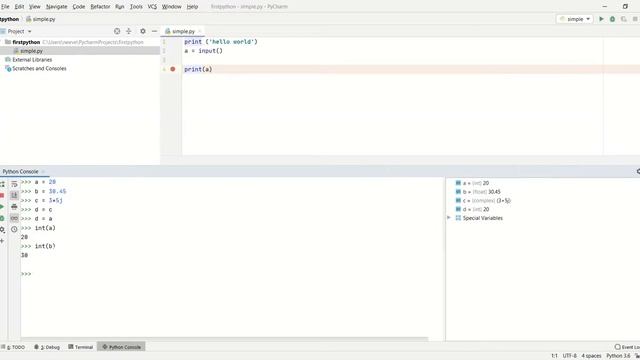Open the Navigate menu
The width and height of the screenshot is (640, 360).
[x=56, y=7]
